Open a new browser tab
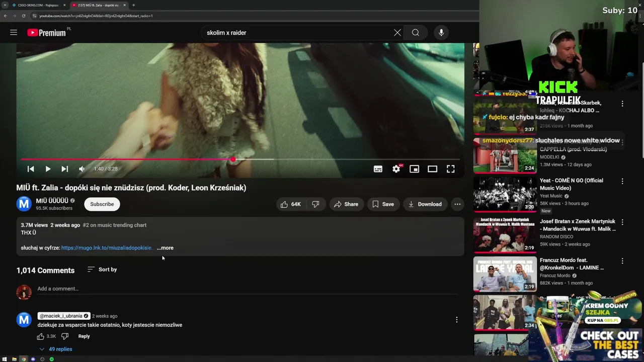The height and width of the screenshot is (362, 644). [x=133, y=5]
